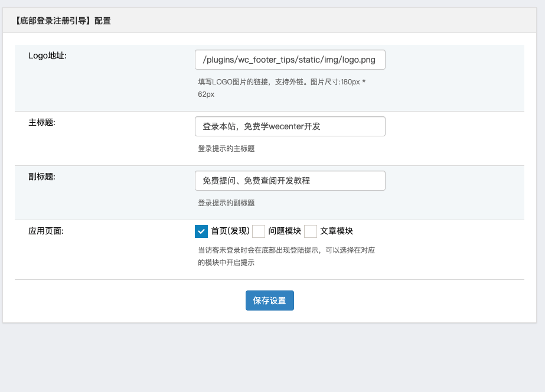Select the 副标题: field label
Viewport: 545px width, 392px height.
[41, 177]
